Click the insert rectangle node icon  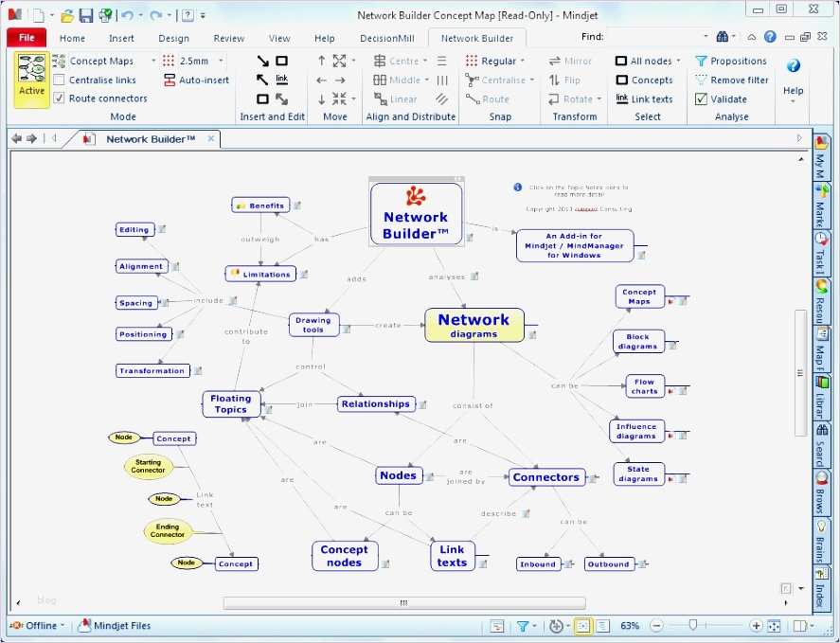(282, 61)
